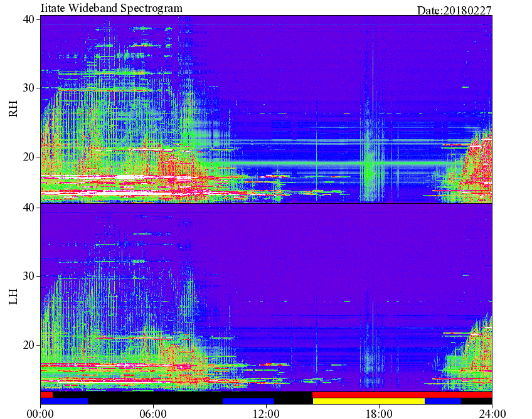Image resolution: width=532 pixels, height=419 pixels.
Task: Click the blue status segment near 00:00
Action: pos(64,401)
